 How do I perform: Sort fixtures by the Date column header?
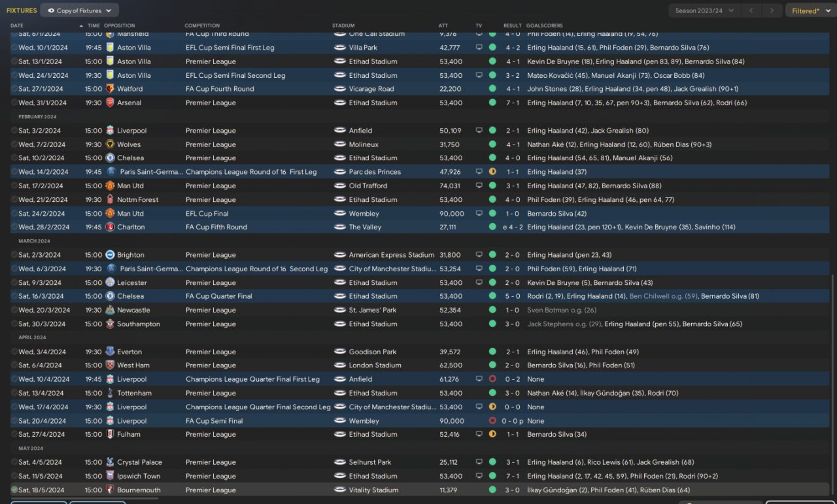coord(17,25)
